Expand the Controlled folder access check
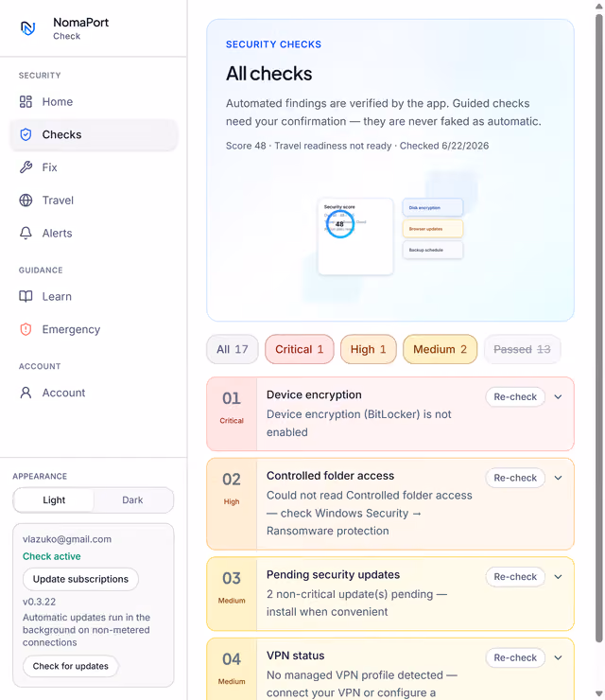This screenshot has height=700, width=605. coord(558,478)
